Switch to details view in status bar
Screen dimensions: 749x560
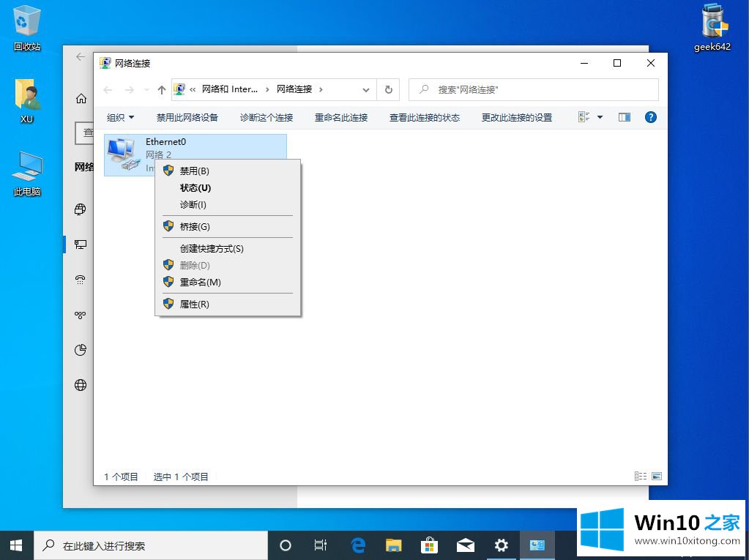[640, 476]
